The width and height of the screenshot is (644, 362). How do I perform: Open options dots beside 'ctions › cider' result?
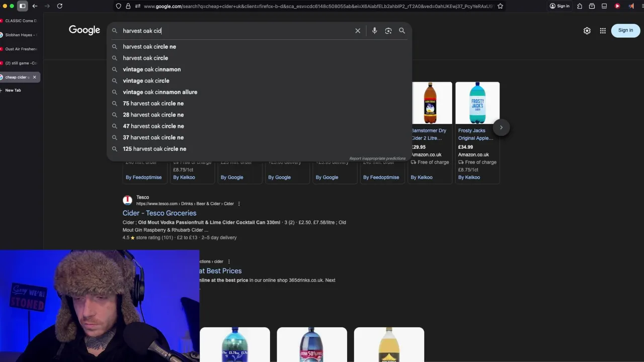pos(229,261)
